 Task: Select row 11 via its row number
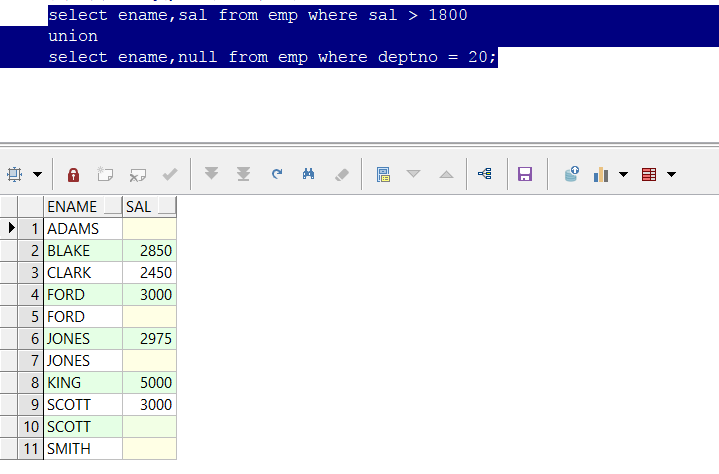pos(31,448)
